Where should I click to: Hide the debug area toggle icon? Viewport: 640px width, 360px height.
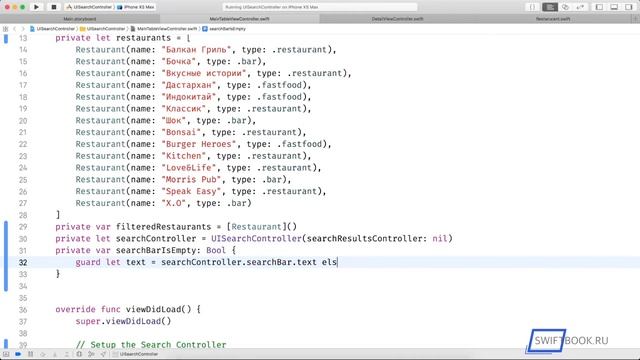point(6,354)
